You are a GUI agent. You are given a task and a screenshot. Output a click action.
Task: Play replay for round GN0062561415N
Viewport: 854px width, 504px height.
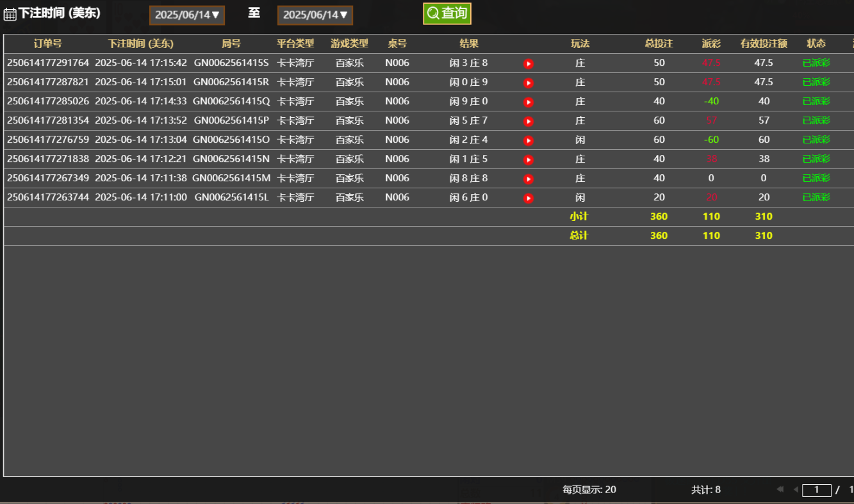point(529,159)
